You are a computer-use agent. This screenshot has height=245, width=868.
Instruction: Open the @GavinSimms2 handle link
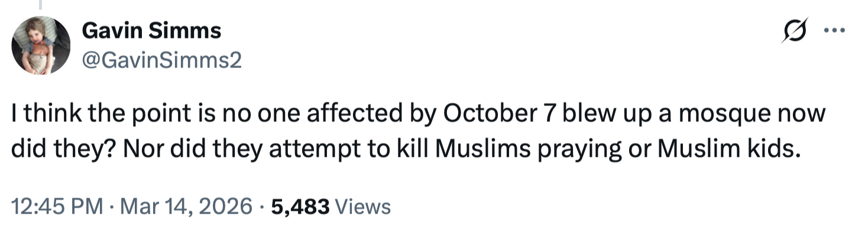click(161, 60)
